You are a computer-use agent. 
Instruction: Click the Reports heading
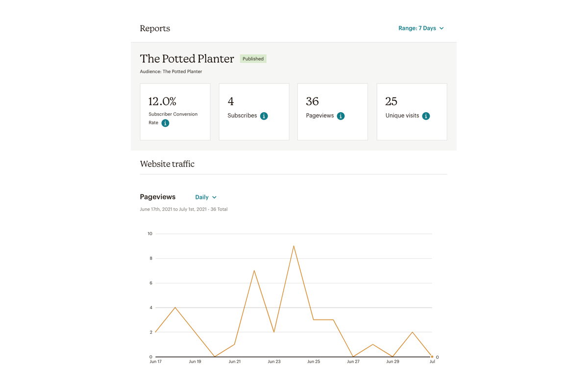tap(155, 28)
